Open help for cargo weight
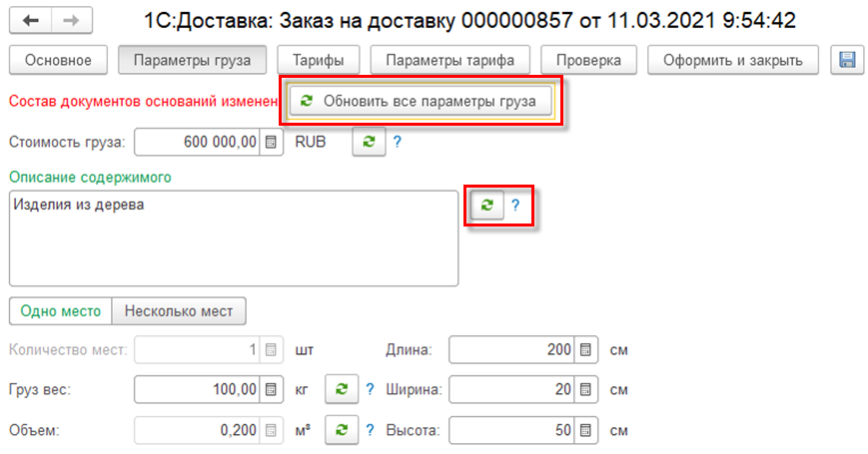Screen dimensions: 868x454 tap(370, 389)
